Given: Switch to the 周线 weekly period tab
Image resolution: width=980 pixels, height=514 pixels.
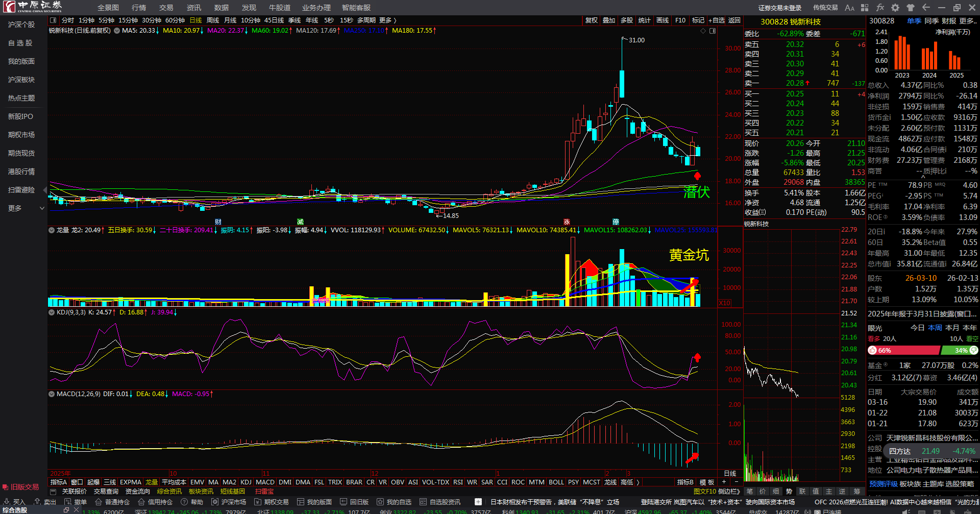Looking at the screenshot, I should click(x=213, y=20).
